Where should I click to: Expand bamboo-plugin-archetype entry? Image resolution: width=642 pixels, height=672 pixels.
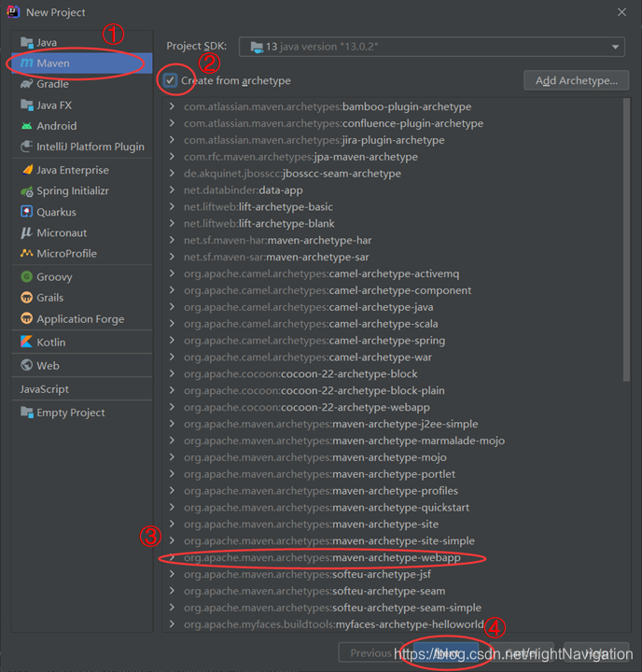point(172,106)
